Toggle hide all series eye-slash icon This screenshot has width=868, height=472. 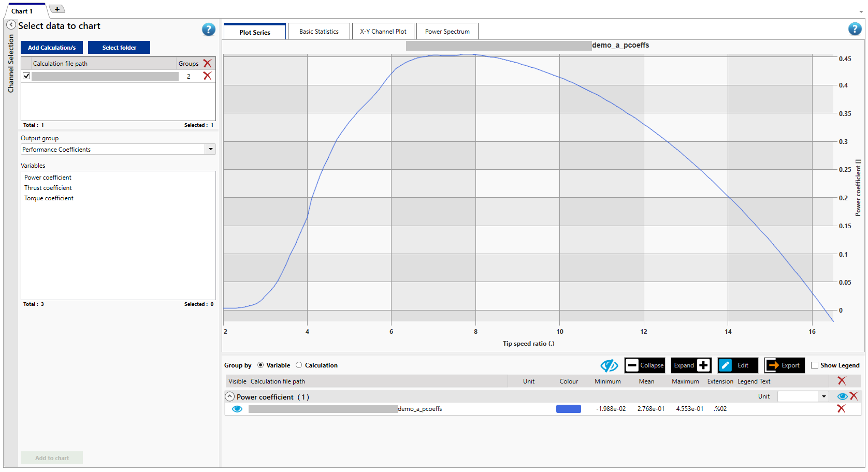(609, 365)
